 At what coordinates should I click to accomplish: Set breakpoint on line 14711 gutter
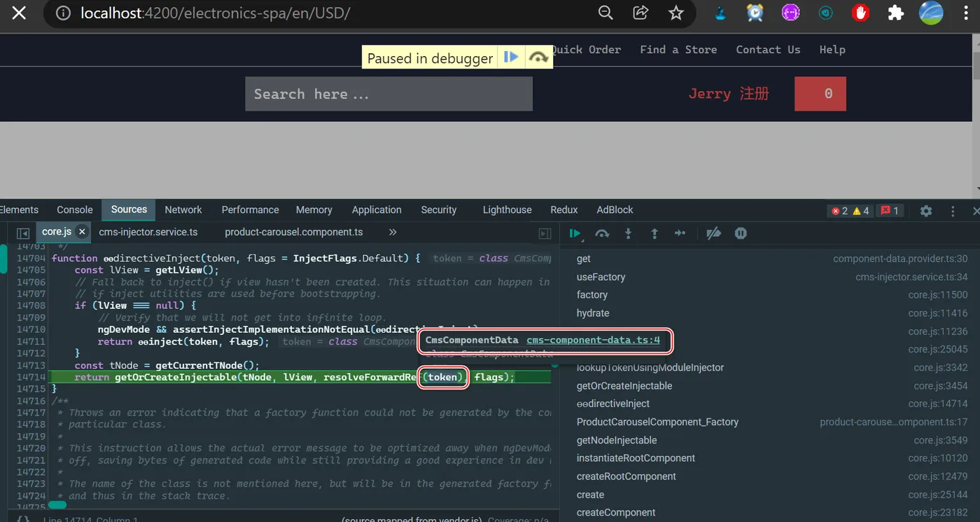tap(31, 341)
